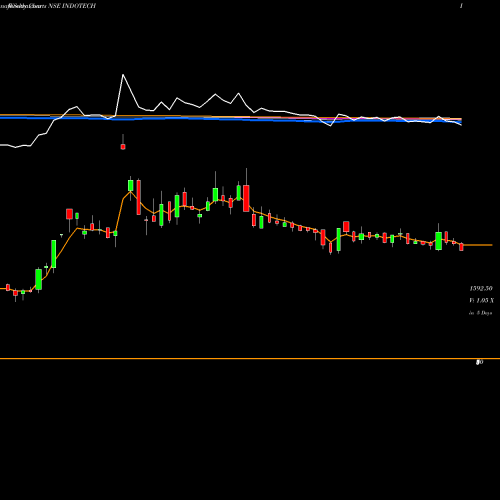Click the long red candle after the first green peak
Image resolution: width=500 pixels, height=500 pixels.
139,197
